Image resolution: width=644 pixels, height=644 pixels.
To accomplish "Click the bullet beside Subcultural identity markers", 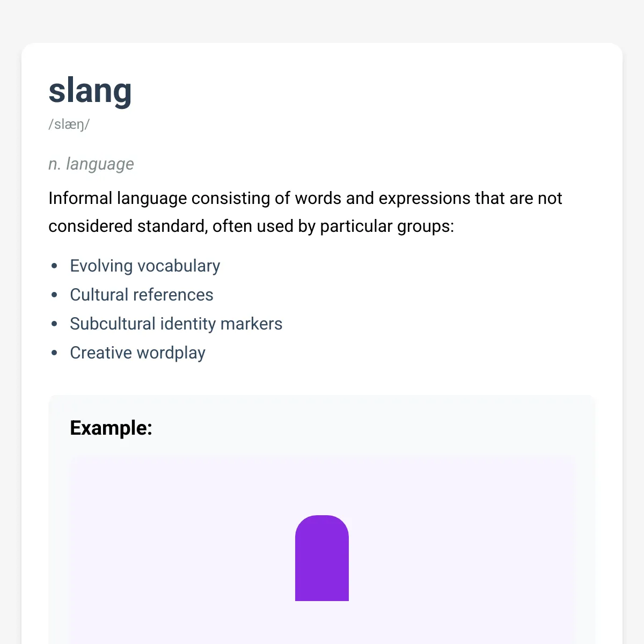I will tap(54, 324).
